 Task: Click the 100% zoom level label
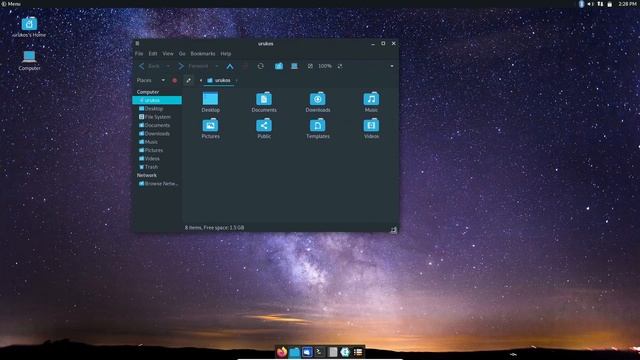click(x=325, y=66)
